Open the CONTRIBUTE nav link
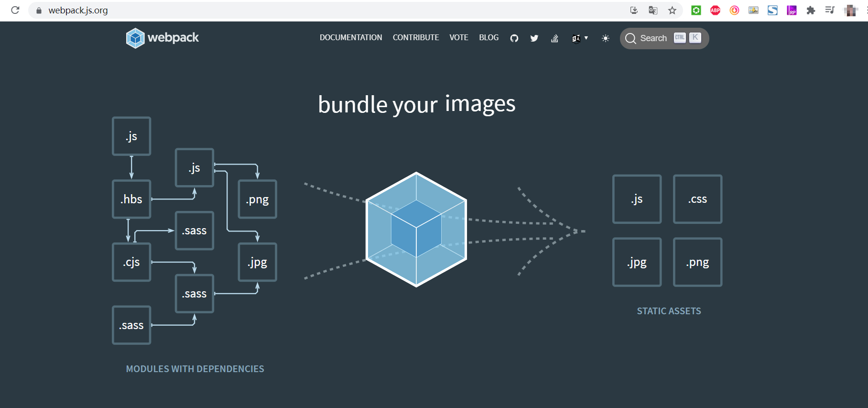The width and height of the screenshot is (868, 408). tap(416, 37)
